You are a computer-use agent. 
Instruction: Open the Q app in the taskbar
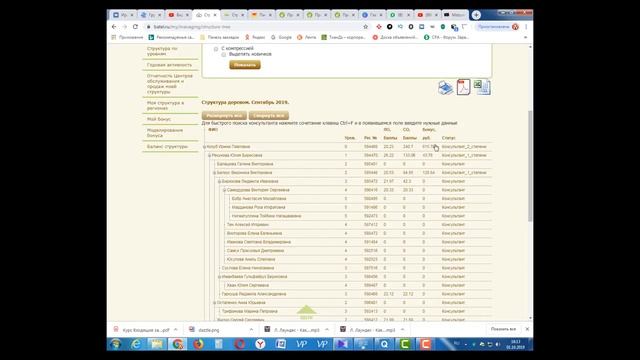(x=384, y=344)
